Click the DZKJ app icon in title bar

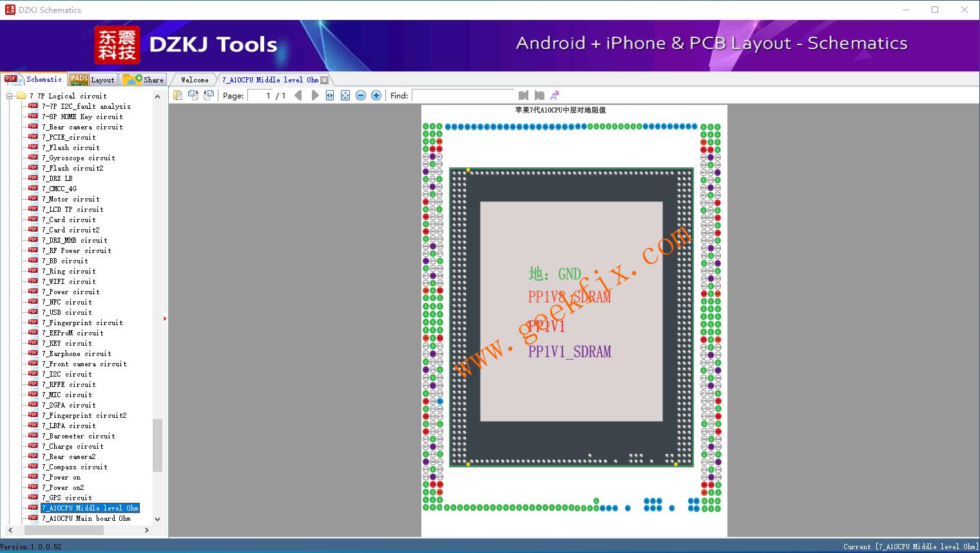point(10,10)
